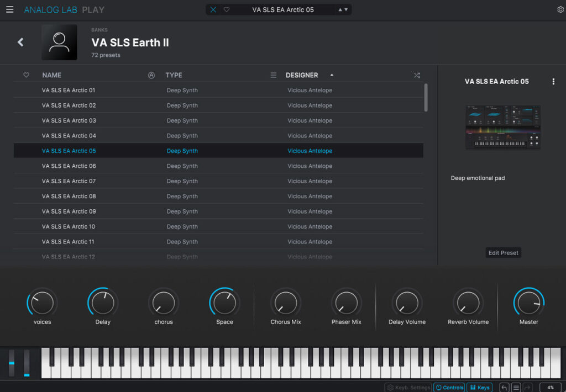Select VA SLS EA Arctic 02 from list
Viewport: 566px width, 392px height.
[x=69, y=105]
